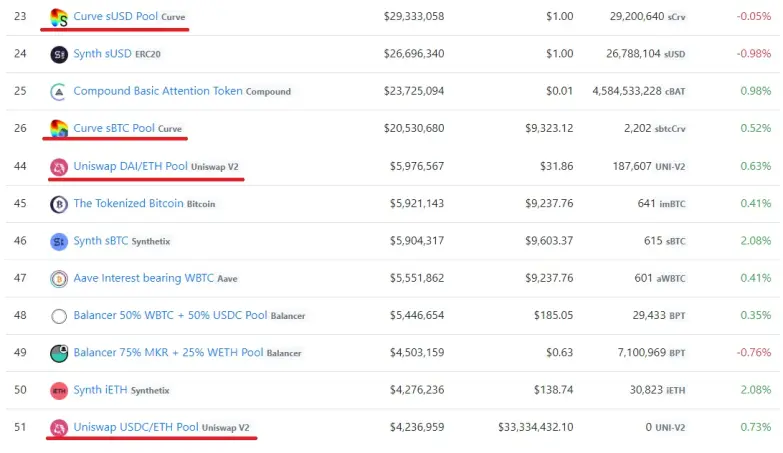Image resolution: width=783 pixels, height=453 pixels.
Task: Click the Balancer 75% MKR pool icon
Action: point(59,353)
